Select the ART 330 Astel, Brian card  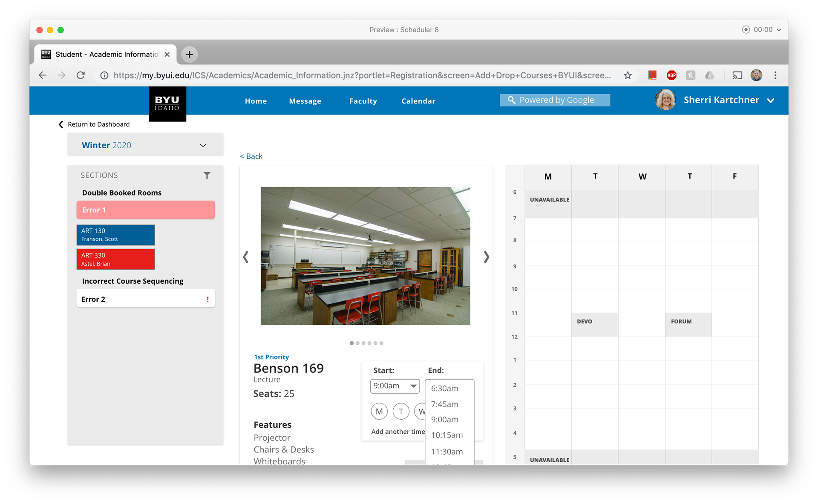coord(115,259)
